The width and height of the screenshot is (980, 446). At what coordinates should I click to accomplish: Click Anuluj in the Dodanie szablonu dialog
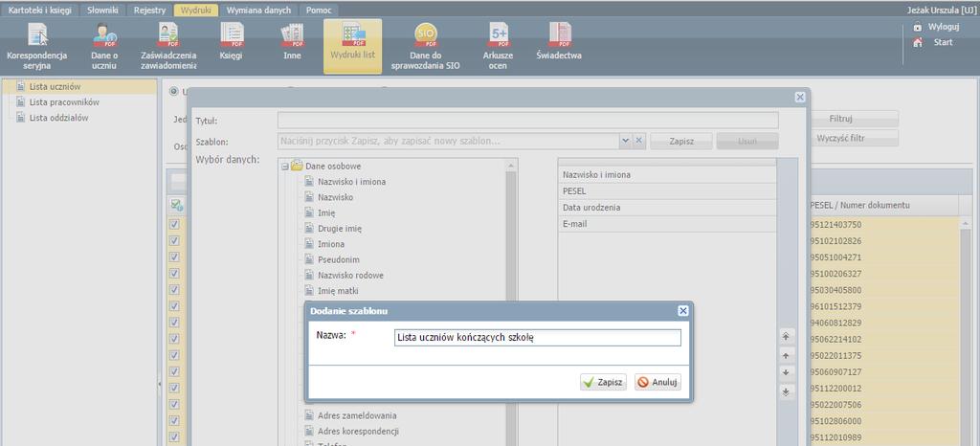pyautogui.click(x=657, y=382)
